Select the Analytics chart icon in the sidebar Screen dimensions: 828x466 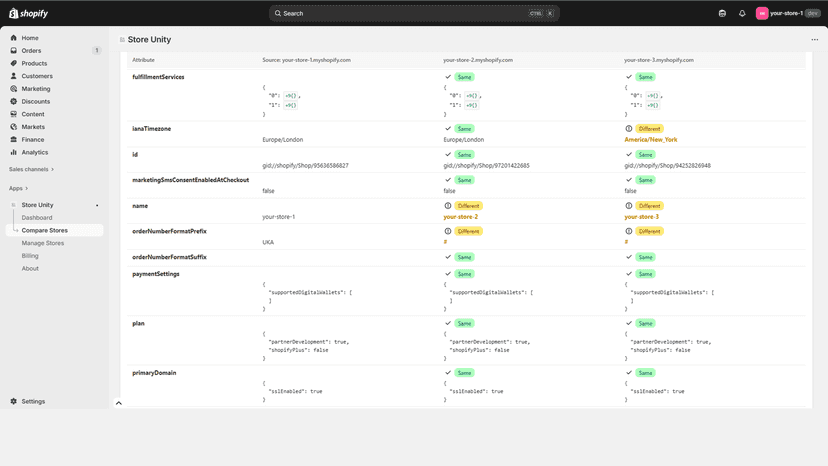point(14,152)
